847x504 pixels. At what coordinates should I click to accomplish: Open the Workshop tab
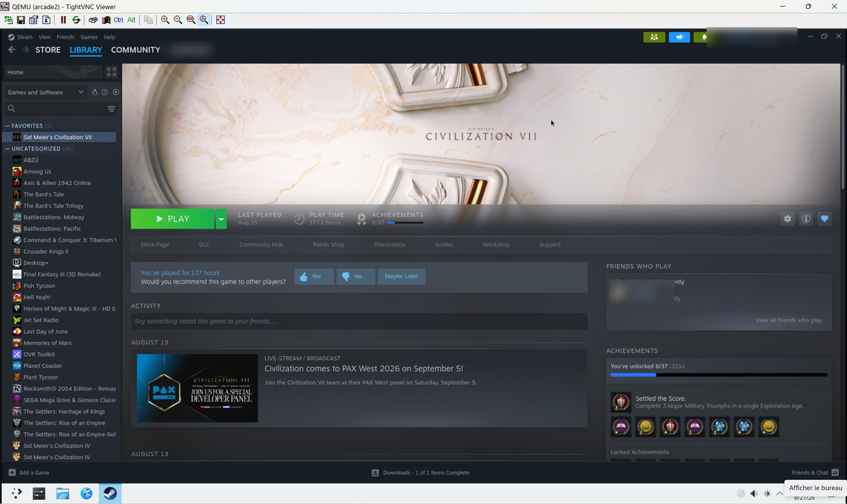[496, 244]
